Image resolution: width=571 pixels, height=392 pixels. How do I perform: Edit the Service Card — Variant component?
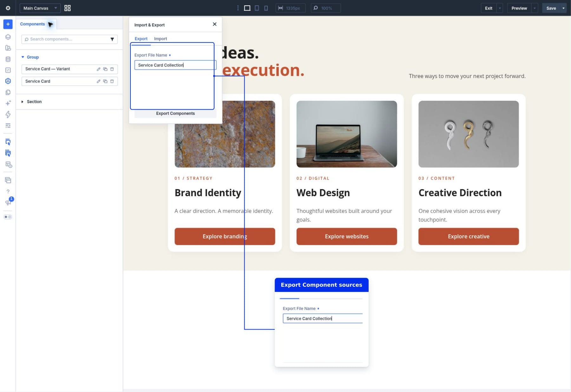98,69
